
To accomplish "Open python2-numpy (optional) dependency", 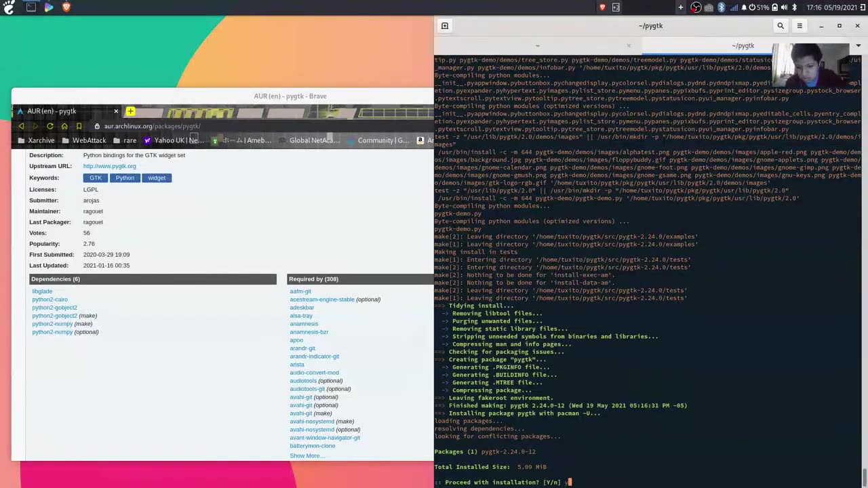I will click(52, 332).
